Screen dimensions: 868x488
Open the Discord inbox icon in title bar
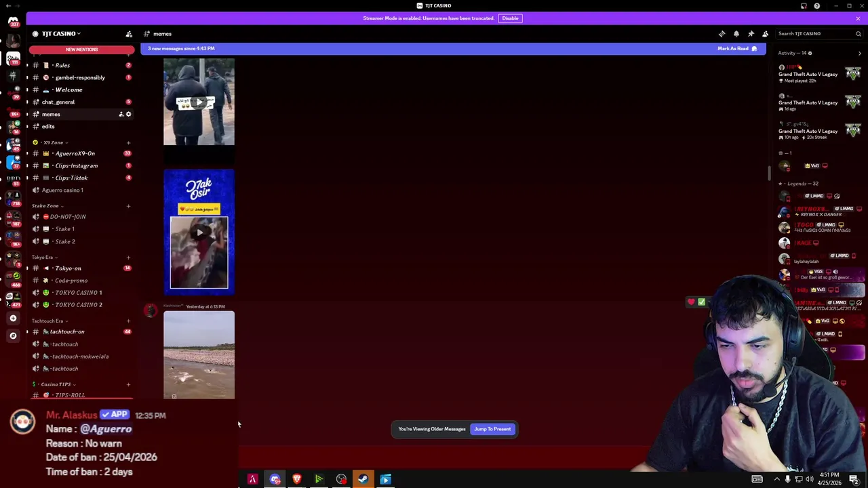(x=804, y=6)
